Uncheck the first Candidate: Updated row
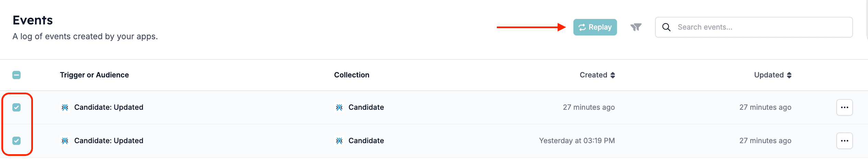The image size is (868, 159). [16, 107]
